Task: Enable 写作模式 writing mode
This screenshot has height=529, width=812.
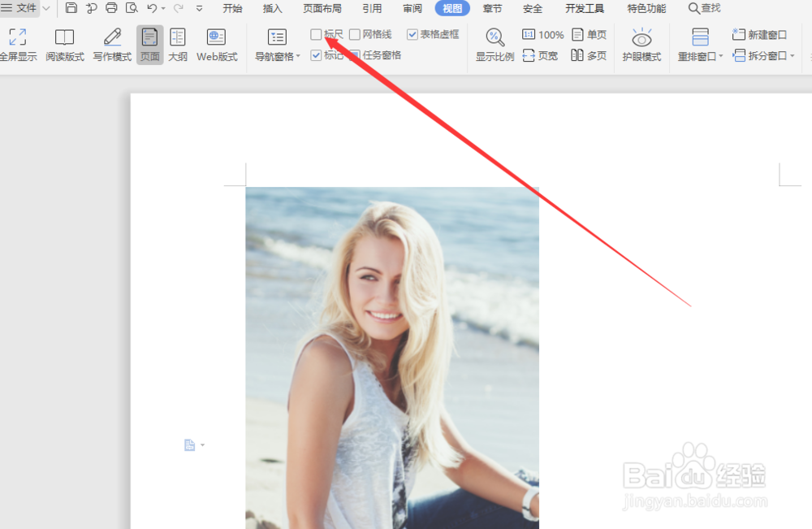Action: 112,45
